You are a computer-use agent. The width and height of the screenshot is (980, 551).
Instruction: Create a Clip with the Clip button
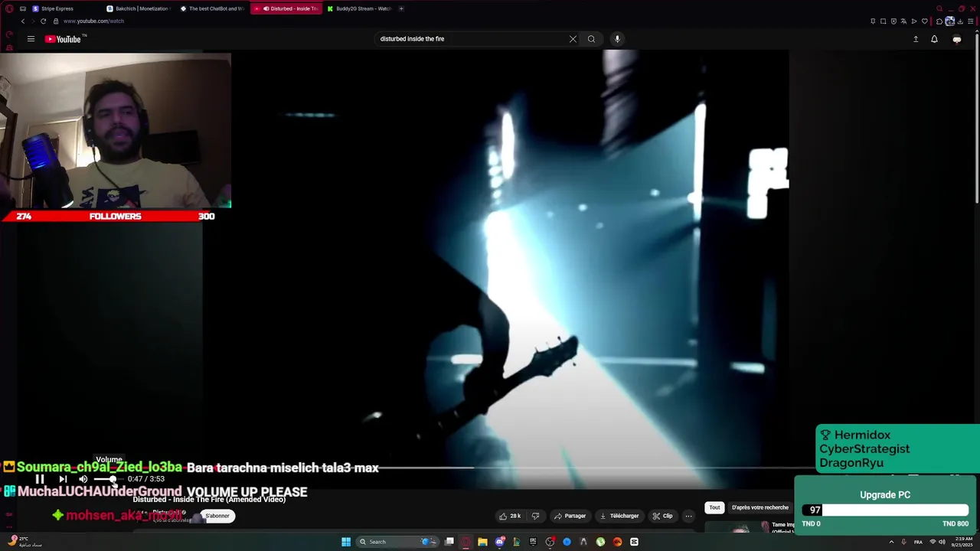[662, 516]
